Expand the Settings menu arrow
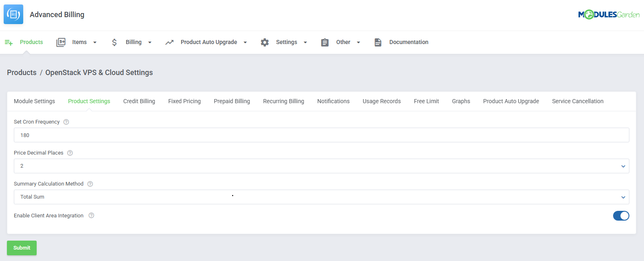The image size is (644, 261). pyautogui.click(x=305, y=42)
